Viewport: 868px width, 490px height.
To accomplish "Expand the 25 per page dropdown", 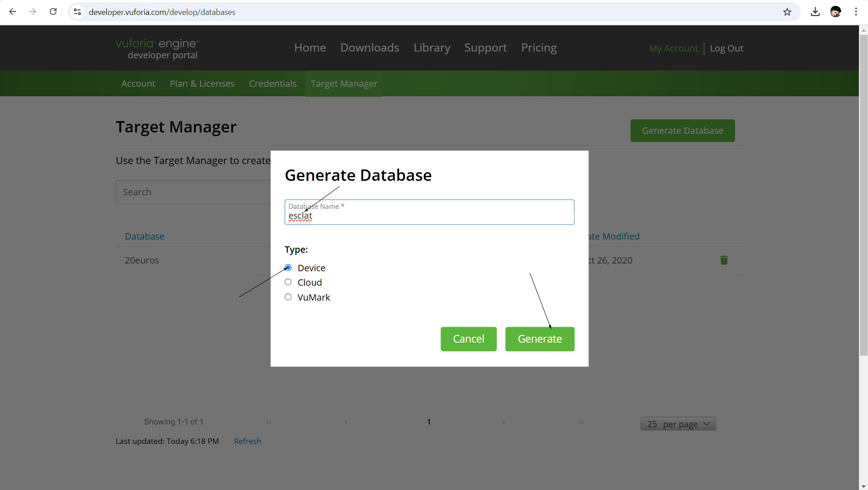I will click(678, 424).
